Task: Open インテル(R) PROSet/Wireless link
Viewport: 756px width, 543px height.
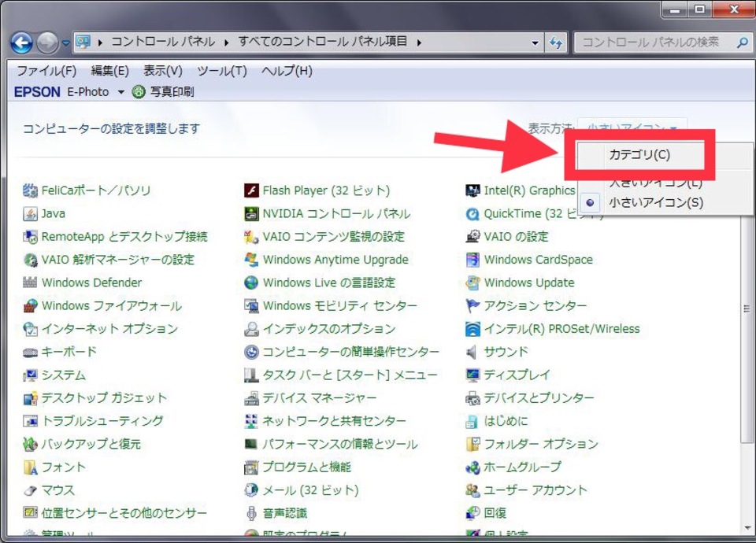Action: [x=561, y=329]
